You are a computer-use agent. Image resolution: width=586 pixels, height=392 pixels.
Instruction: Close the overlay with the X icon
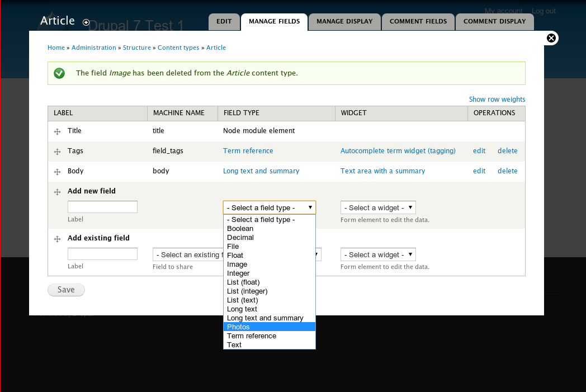click(551, 38)
